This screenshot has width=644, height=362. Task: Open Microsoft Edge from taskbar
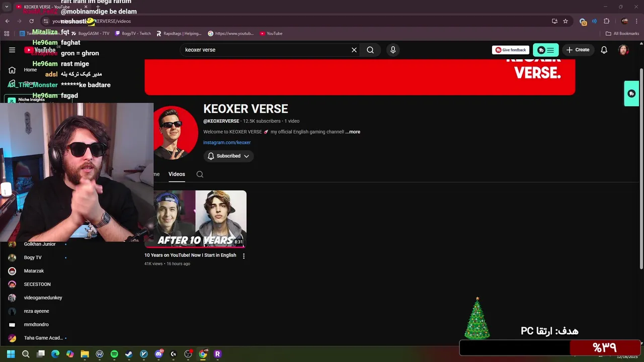55,354
